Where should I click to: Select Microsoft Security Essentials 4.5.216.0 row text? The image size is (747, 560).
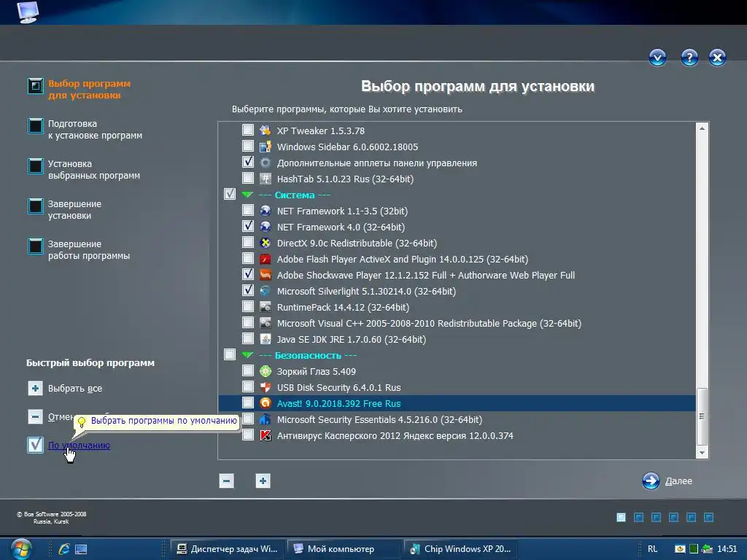tap(379, 420)
